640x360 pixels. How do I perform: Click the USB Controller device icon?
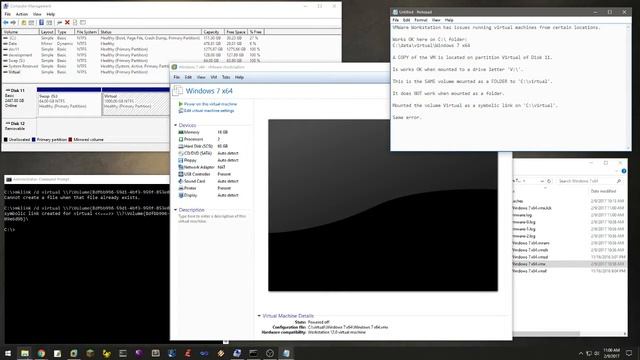tap(181, 174)
